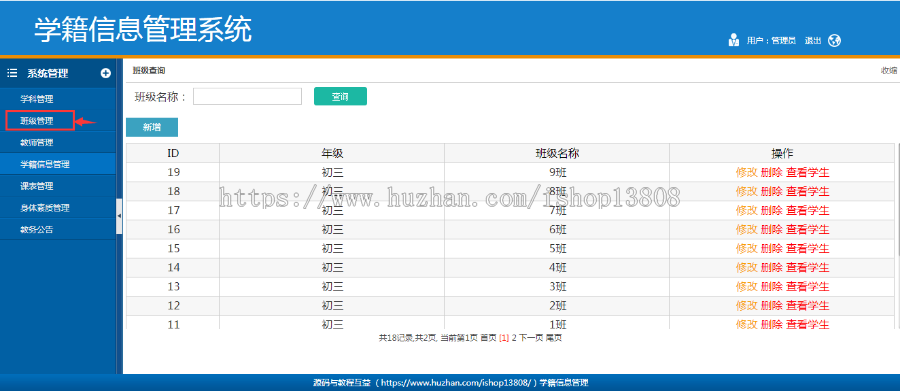Image resolution: width=900 pixels, height=391 pixels.
Task: Open 教师管理 in the sidebar
Action: coord(37,142)
